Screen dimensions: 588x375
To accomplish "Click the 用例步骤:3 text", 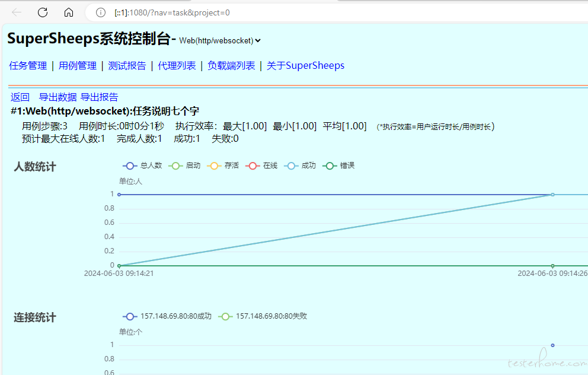I will point(44,126).
